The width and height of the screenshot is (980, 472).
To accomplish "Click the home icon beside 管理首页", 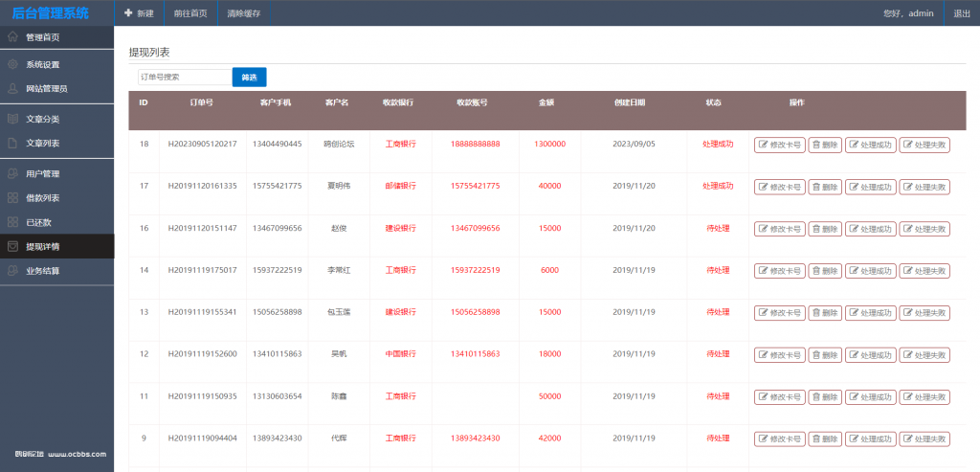I will (12, 37).
